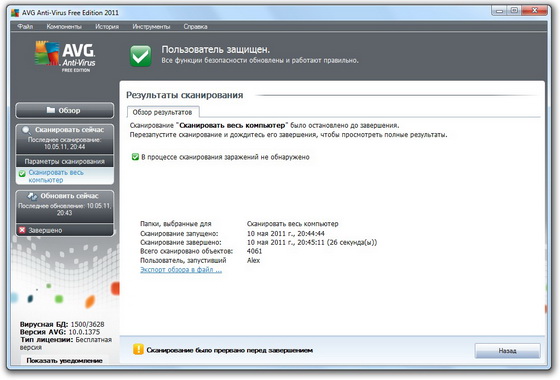Select the Обзор результатов tab
The width and height of the screenshot is (560, 380).
pos(162,112)
